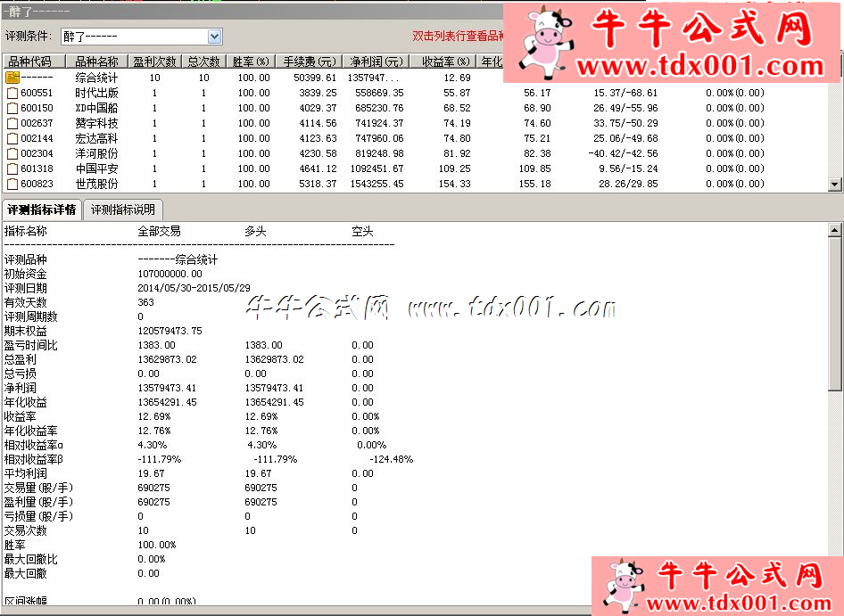Click the cow mascot in bottom-right watermark
The image size is (844, 616).
coord(625,584)
